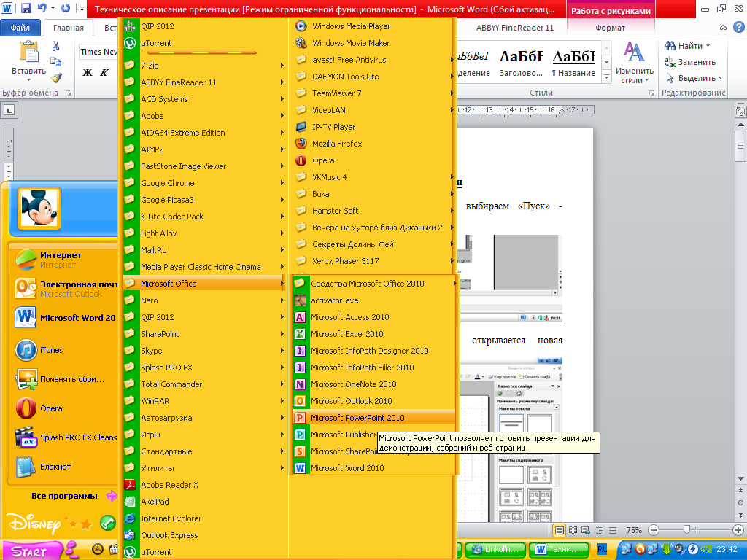Click the Поменять обои wallpaper icon
Viewport: 747px width, 560px height.
click(x=26, y=379)
